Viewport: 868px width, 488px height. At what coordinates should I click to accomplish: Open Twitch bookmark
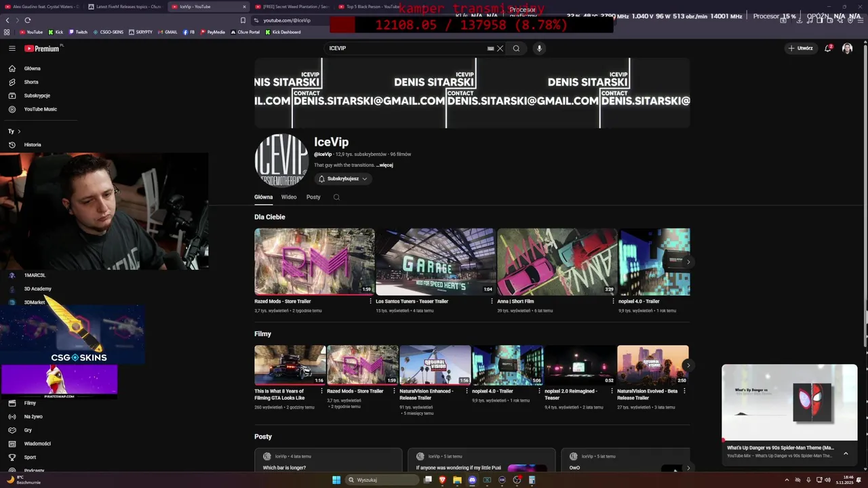[x=77, y=32]
